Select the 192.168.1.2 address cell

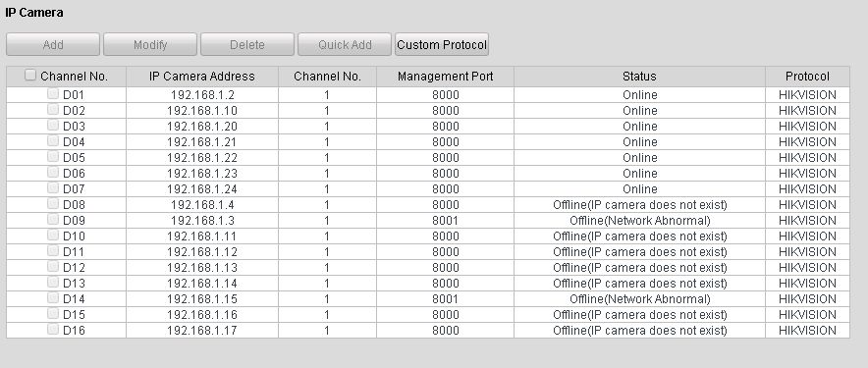point(202,95)
